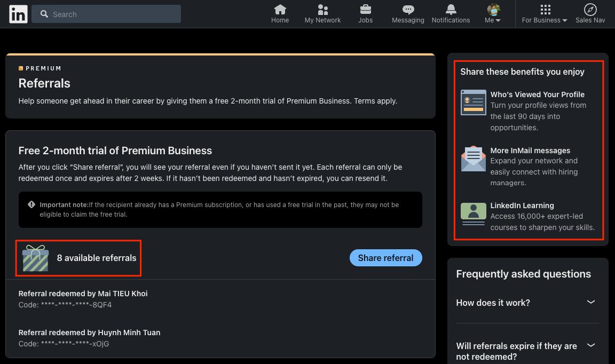Click the LinkedIn logo

(18, 14)
